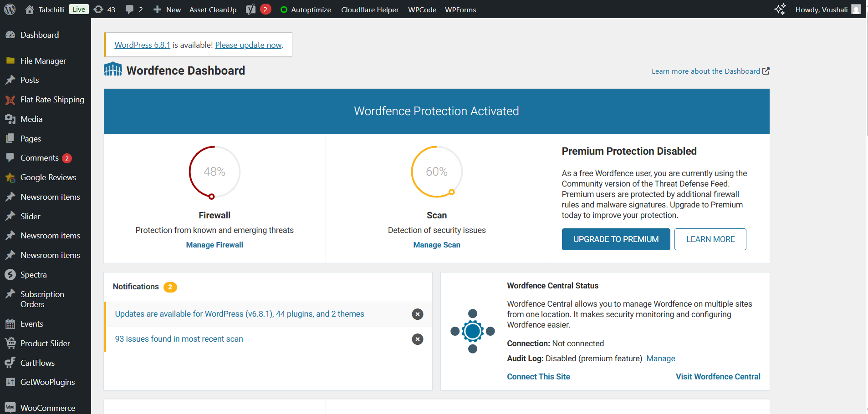Click the Manage Firewall link

[214, 245]
